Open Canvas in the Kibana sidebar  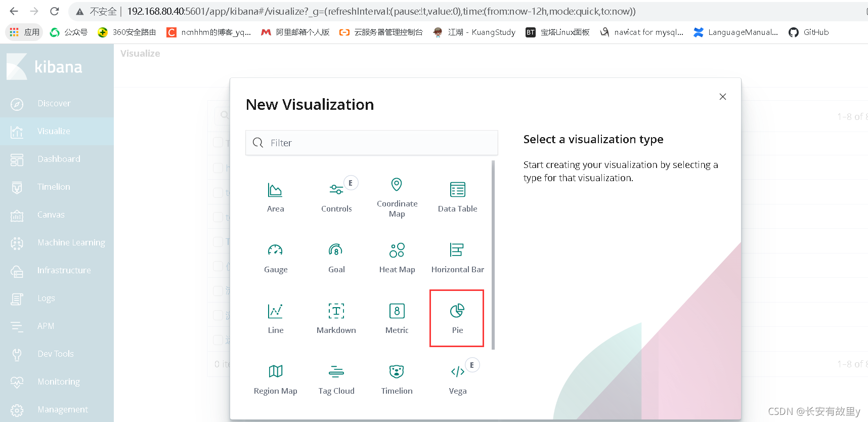pos(57,215)
